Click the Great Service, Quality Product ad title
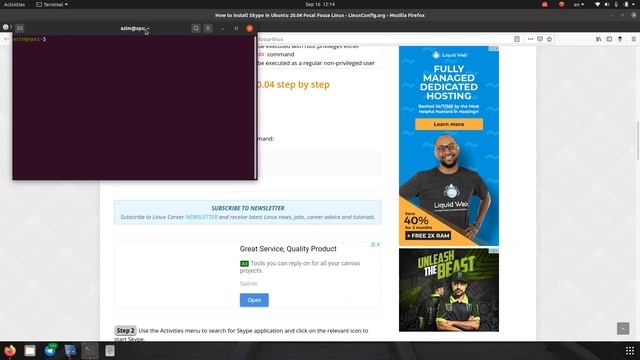 coord(288,249)
